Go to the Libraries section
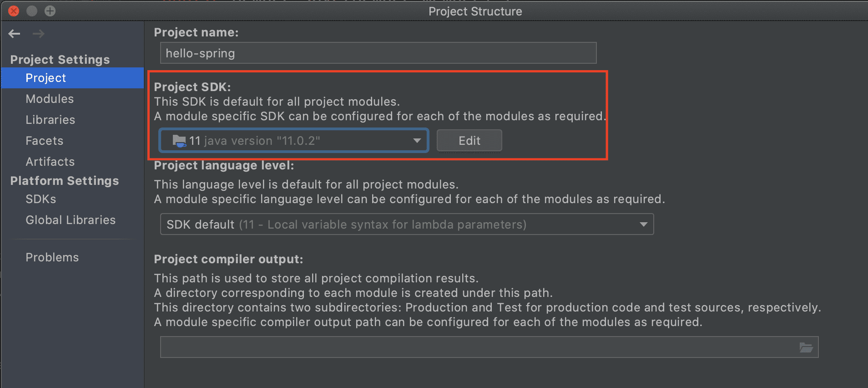Image resolution: width=868 pixels, height=388 pixels. tap(50, 120)
